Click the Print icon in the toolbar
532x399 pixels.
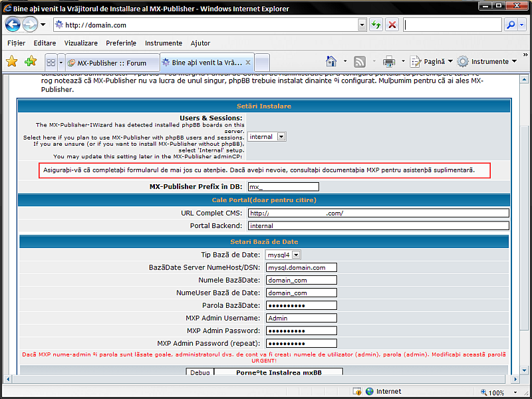(x=389, y=62)
